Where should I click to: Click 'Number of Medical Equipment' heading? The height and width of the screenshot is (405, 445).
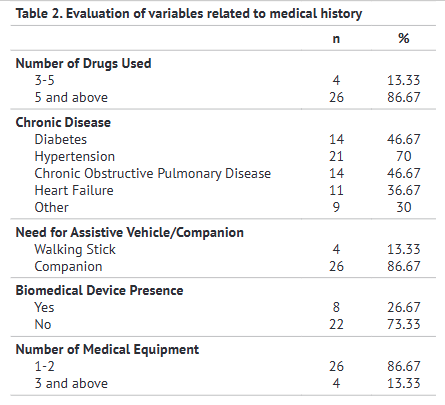click(x=107, y=349)
